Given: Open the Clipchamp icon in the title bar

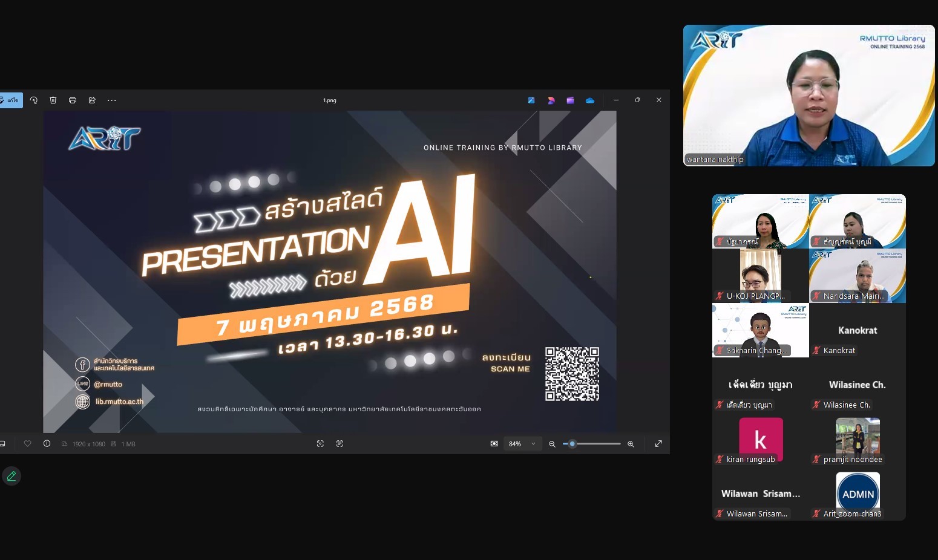Looking at the screenshot, I should click(551, 100).
